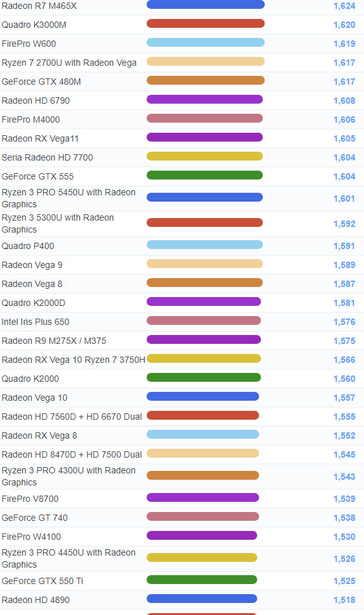364x615 pixels.
Task: Open Ryzen 7 2700U with Radeon Vega
Action: tap(69, 63)
